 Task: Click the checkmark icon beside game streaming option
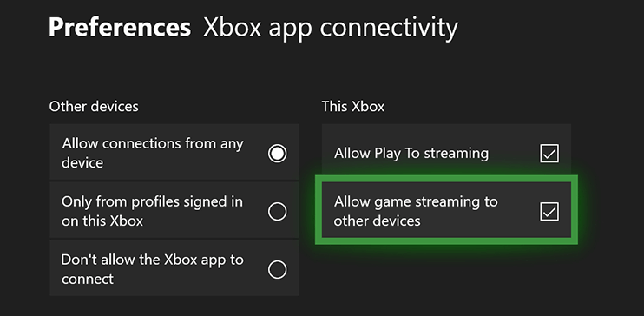coord(549,212)
